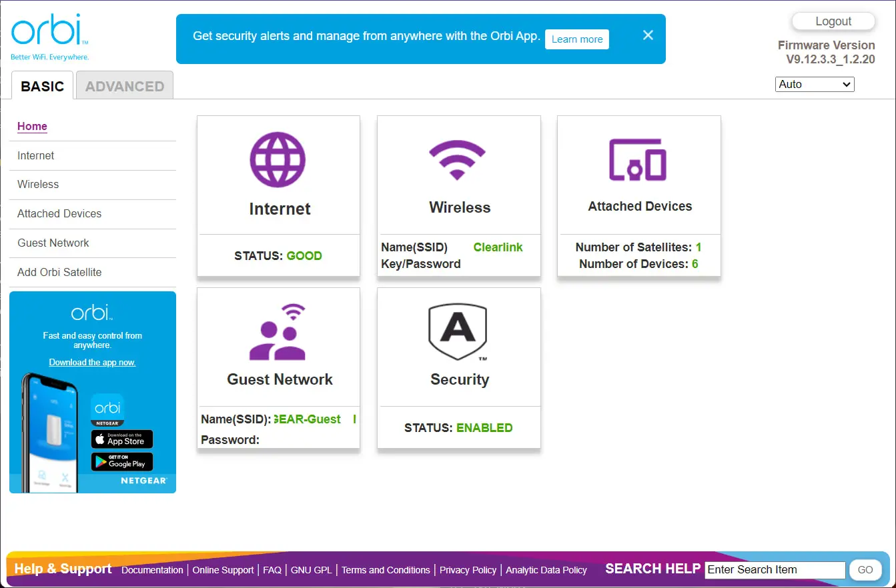Open the FAQ link
This screenshot has height=588, width=896.
[272, 570]
